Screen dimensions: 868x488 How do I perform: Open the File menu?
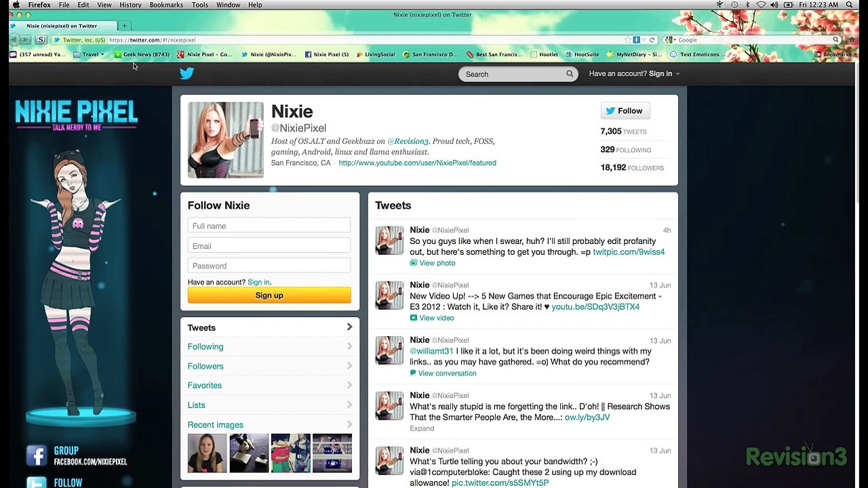pyautogui.click(x=64, y=5)
